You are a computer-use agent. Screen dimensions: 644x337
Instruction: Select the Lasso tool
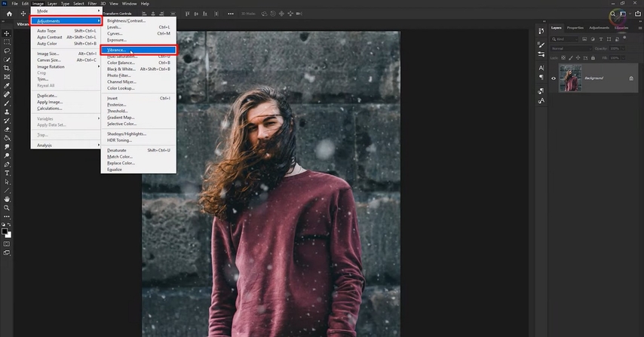pyautogui.click(x=7, y=51)
